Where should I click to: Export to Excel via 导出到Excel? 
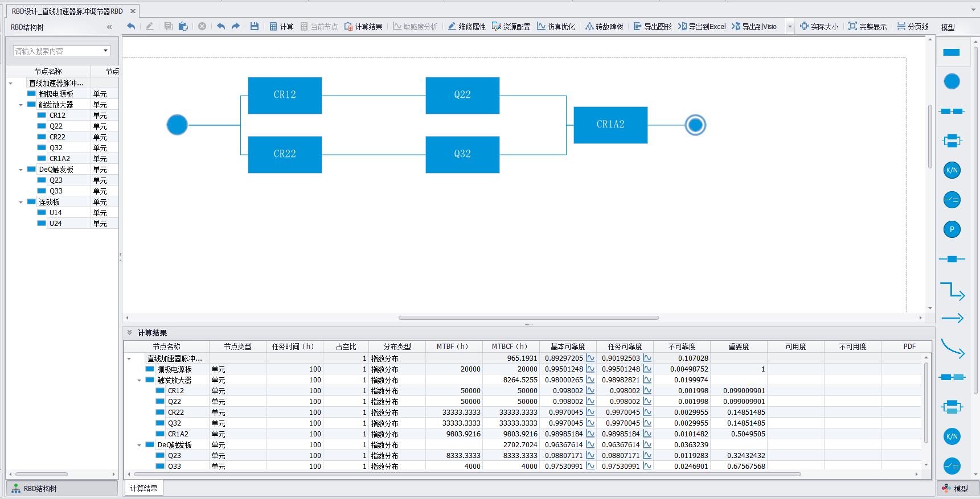(x=702, y=27)
